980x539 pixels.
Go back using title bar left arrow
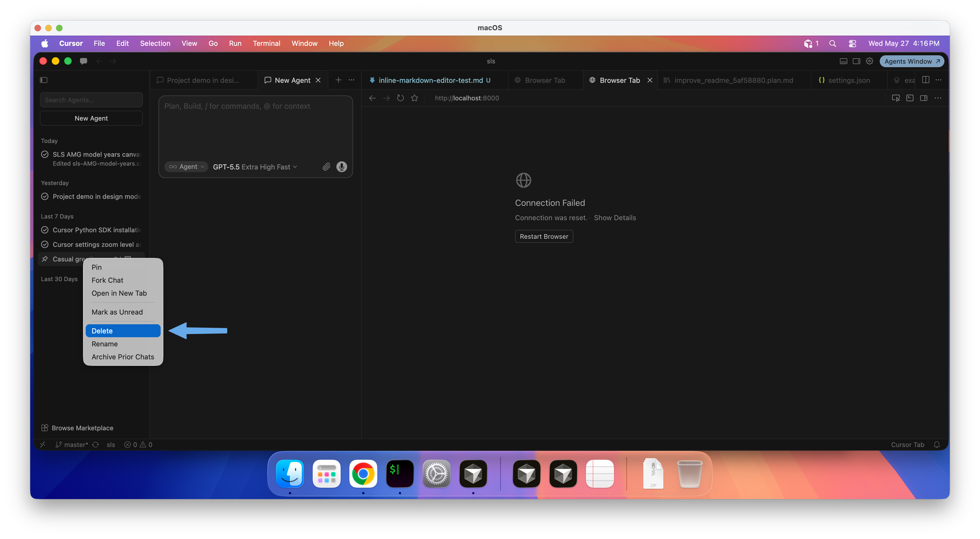pyautogui.click(x=100, y=61)
